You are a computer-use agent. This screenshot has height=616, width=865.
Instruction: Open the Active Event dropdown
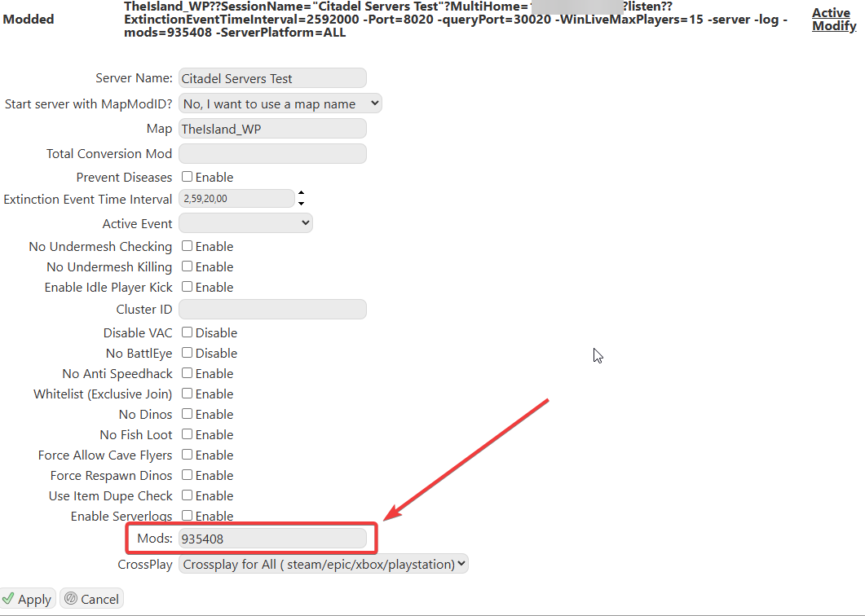coord(245,223)
